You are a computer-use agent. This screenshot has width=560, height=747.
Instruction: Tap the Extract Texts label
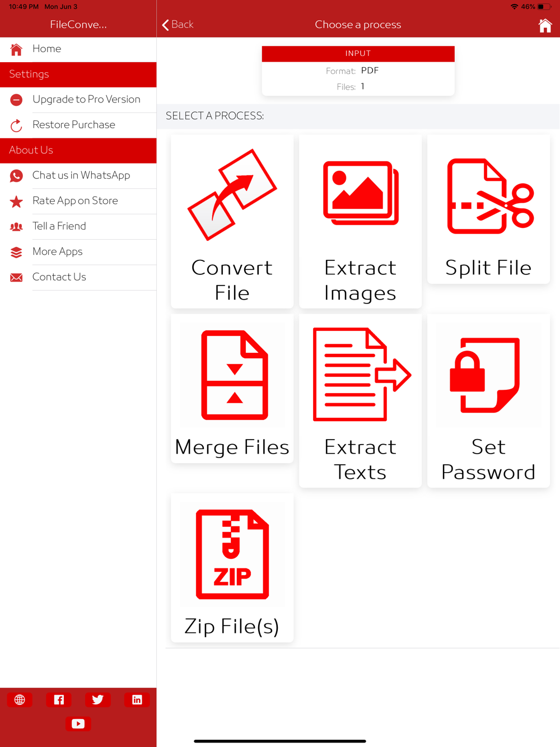point(360,459)
